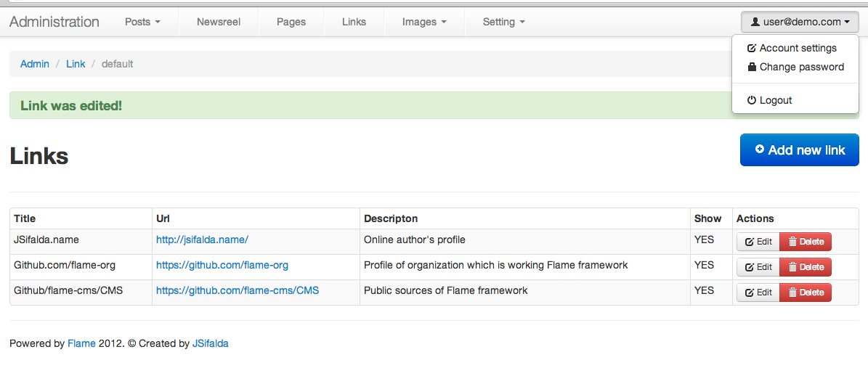Expand the Posts dropdown menu
868x368 pixels.
pos(142,22)
